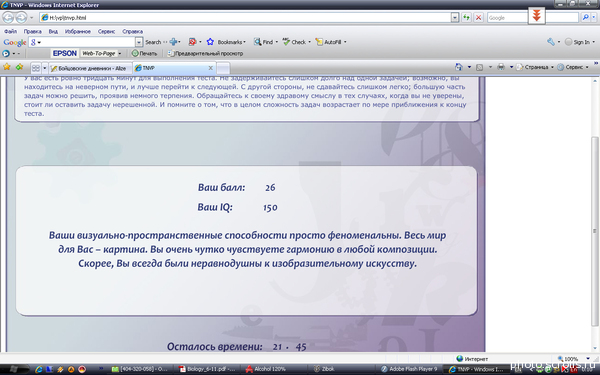Click the Find button on Google toolbar
This screenshot has height=375, width=600.
(x=265, y=42)
